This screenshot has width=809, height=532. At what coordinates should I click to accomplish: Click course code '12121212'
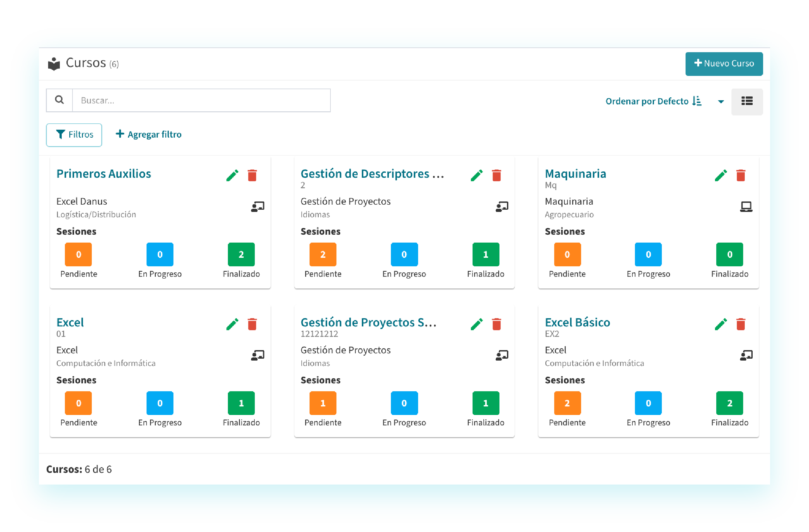(x=319, y=334)
